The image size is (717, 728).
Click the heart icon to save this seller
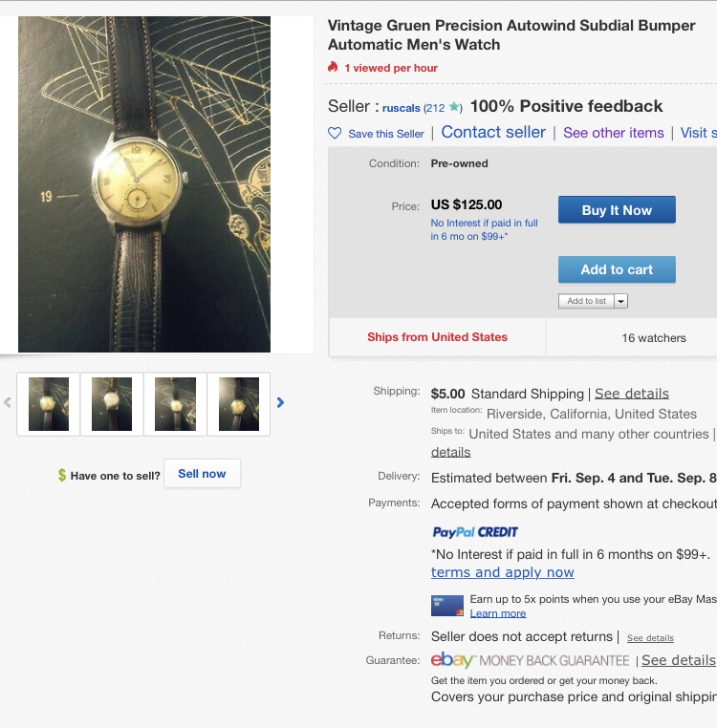[335, 134]
